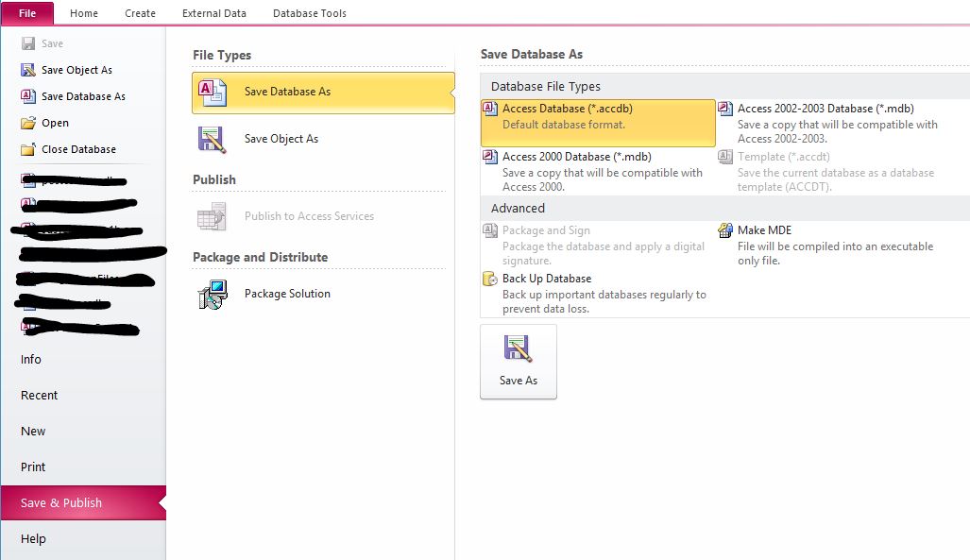Screen dimensions: 970x560
Task: Click Access 2002-2003 Database icon
Action: (x=725, y=109)
